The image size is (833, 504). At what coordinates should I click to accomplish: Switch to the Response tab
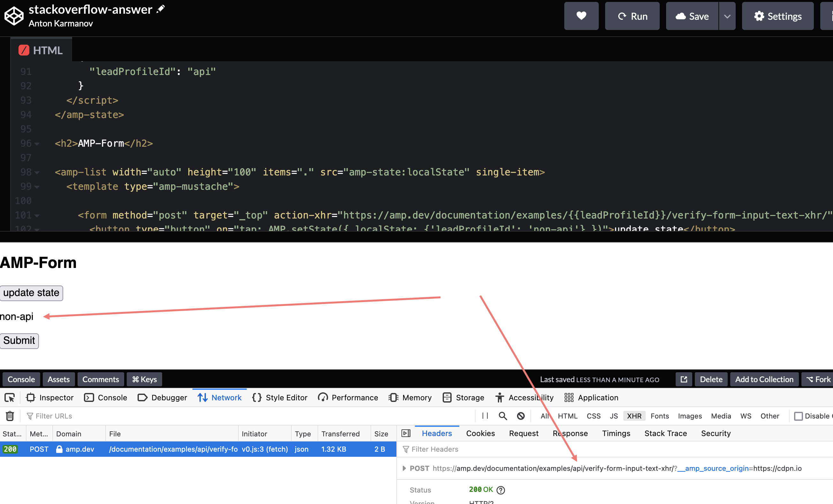click(x=570, y=434)
